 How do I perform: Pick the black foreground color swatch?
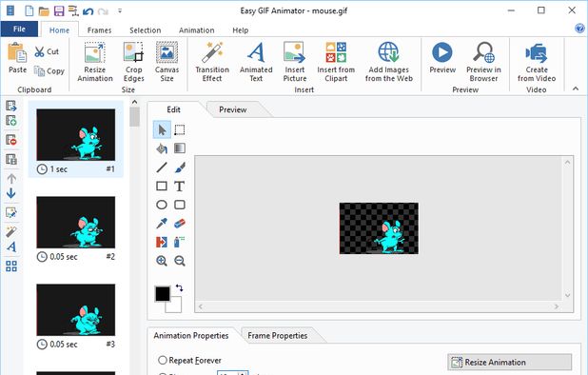coord(163,294)
